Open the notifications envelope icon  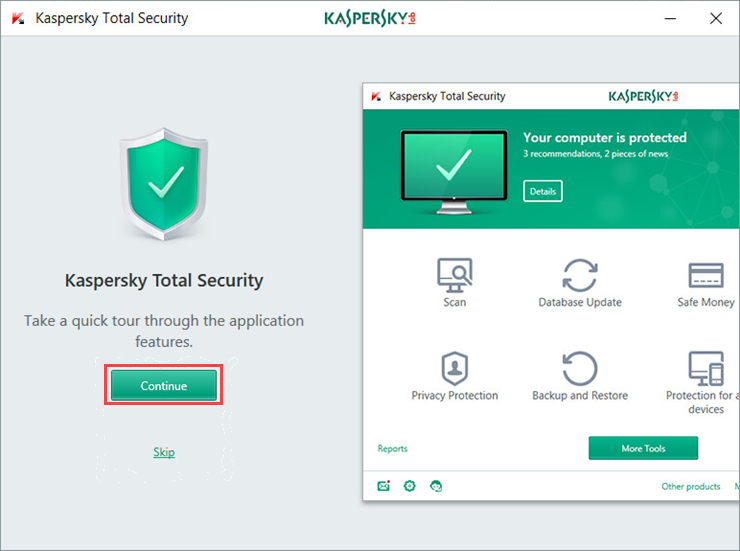pos(383,486)
